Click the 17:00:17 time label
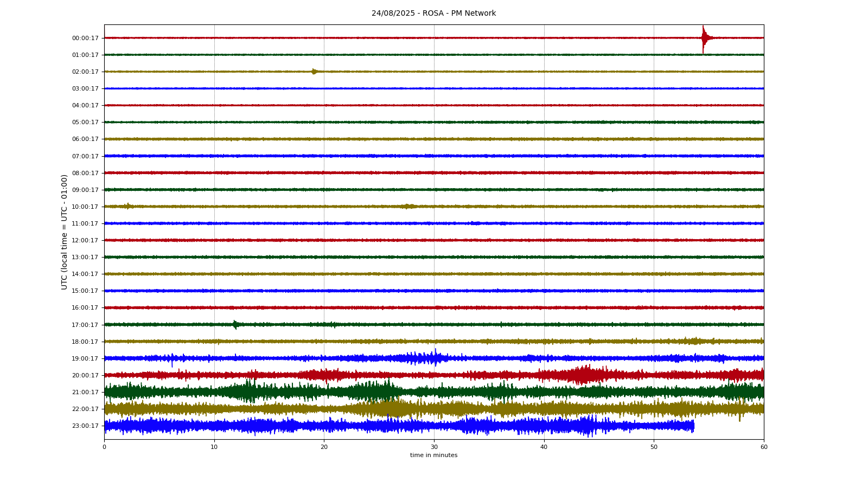This screenshot has height=488, width=868. [x=85, y=325]
